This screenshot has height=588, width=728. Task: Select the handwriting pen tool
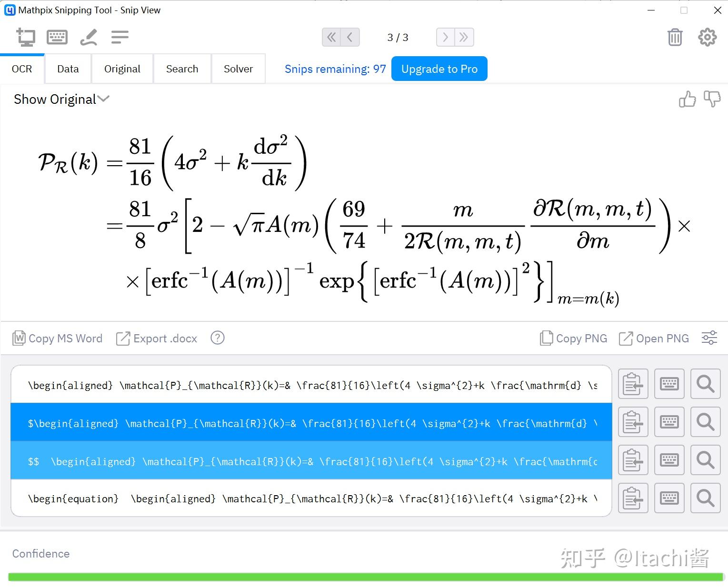(89, 37)
